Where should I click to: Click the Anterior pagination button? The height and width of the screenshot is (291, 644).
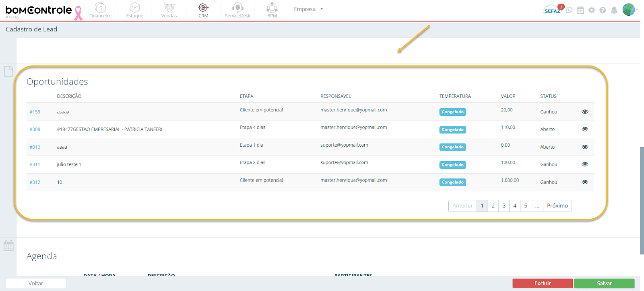tap(462, 206)
